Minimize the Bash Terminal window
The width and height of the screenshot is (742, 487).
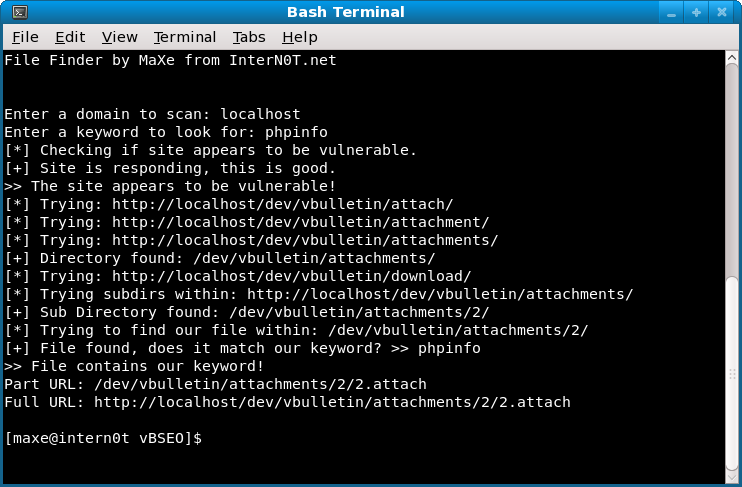pos(671,12)
